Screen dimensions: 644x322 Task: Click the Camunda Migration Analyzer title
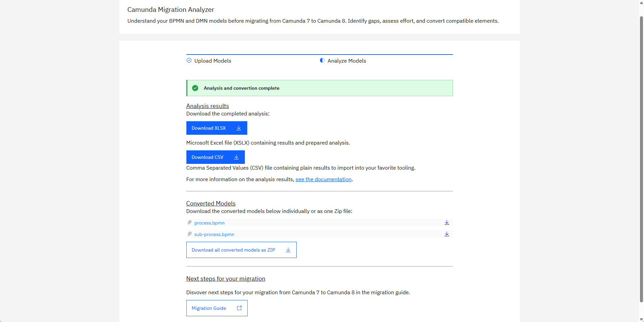tap(171, 10)
